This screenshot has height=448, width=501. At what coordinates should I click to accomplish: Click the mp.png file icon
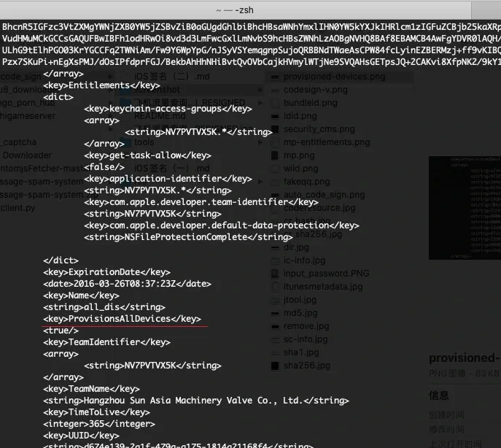click(x=275, y=155)
